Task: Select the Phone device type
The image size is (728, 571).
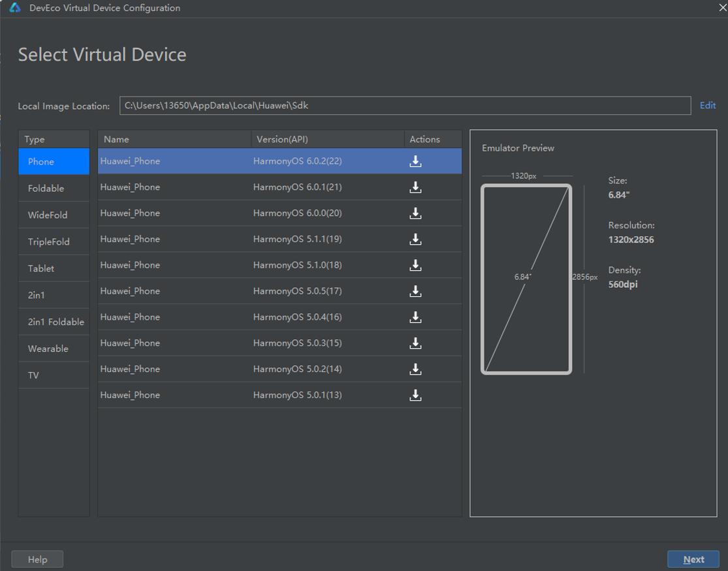Action: (x=54, y=162)
